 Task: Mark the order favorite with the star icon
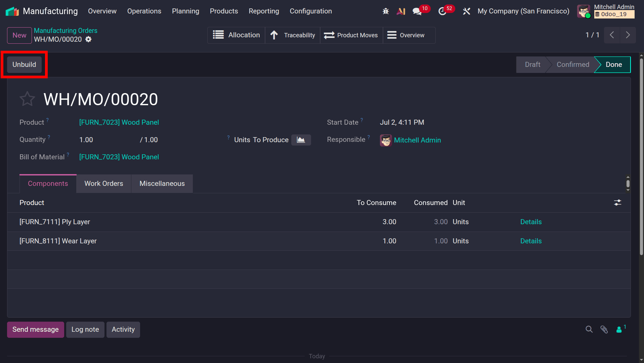point(27,99)
